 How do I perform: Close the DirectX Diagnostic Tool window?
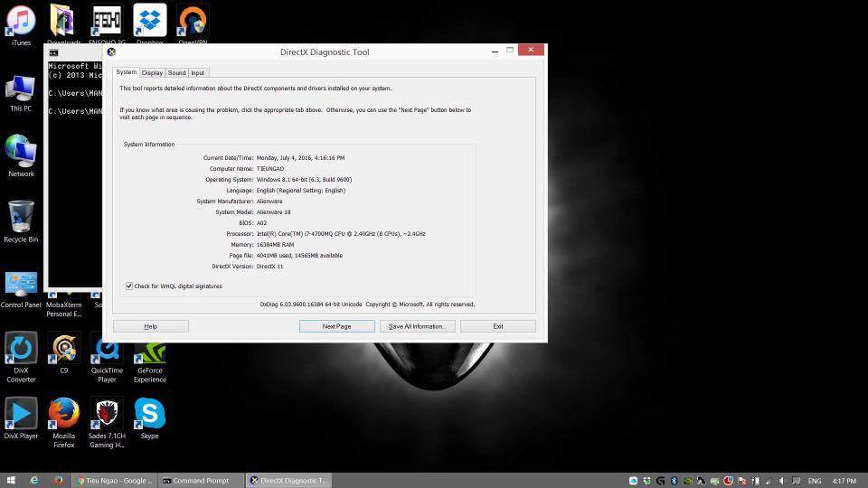tap(531, 51)
